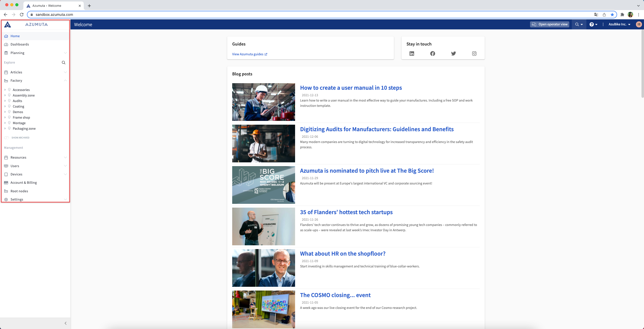Expand the Accessories tree node
This screenshot has height=329, width=644.
[5, 90]
